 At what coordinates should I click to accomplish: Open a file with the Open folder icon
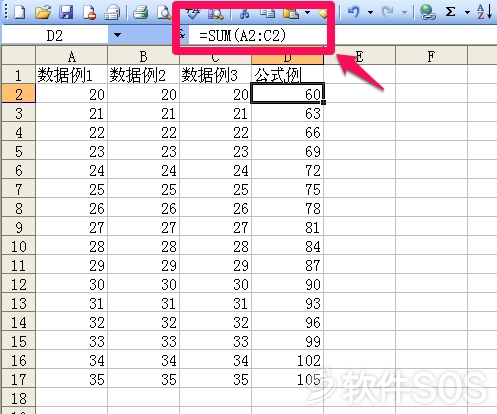click(43, 13)
